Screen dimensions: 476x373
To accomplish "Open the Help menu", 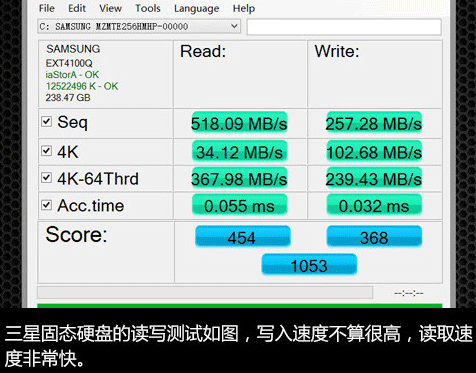I will pos(244,8).
